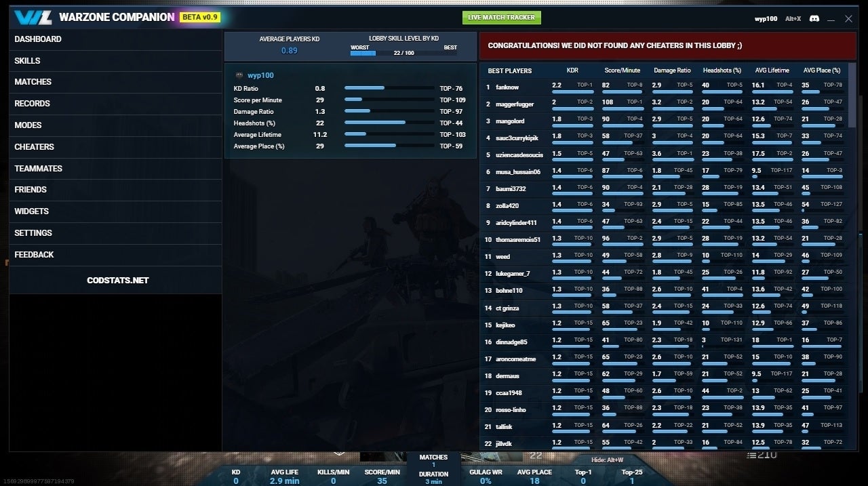Click the BETA v0.9 version badge
Image resolution: width=868 pixels, height=486 pixels.
click(200, 17)
